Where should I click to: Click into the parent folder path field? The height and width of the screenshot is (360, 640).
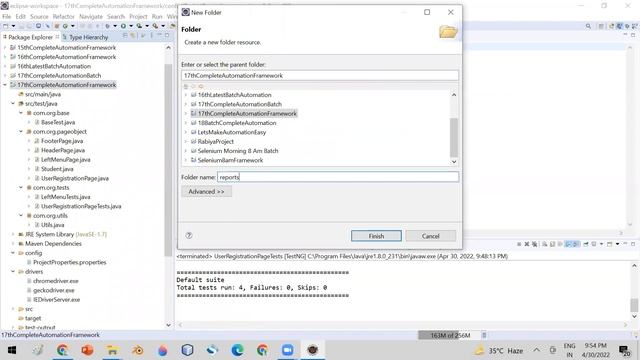point(320,76)
